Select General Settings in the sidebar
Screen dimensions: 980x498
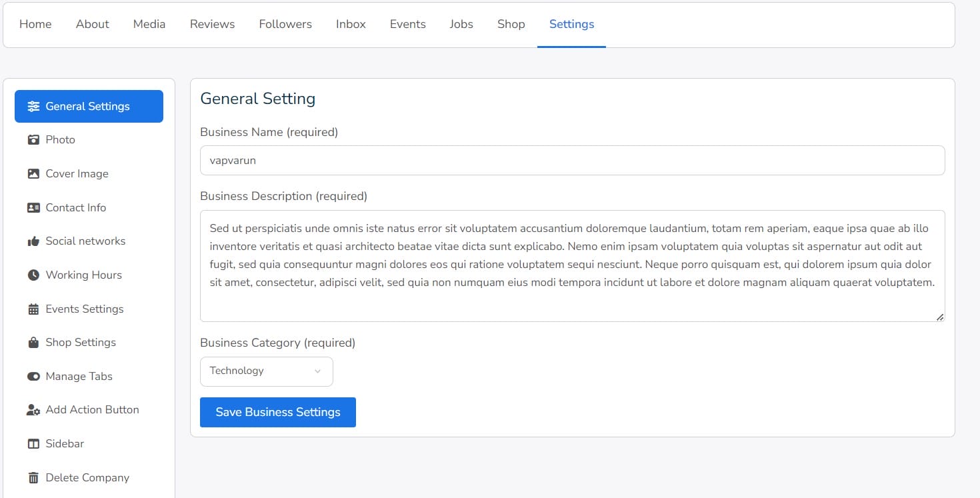[x=89, y=107]
